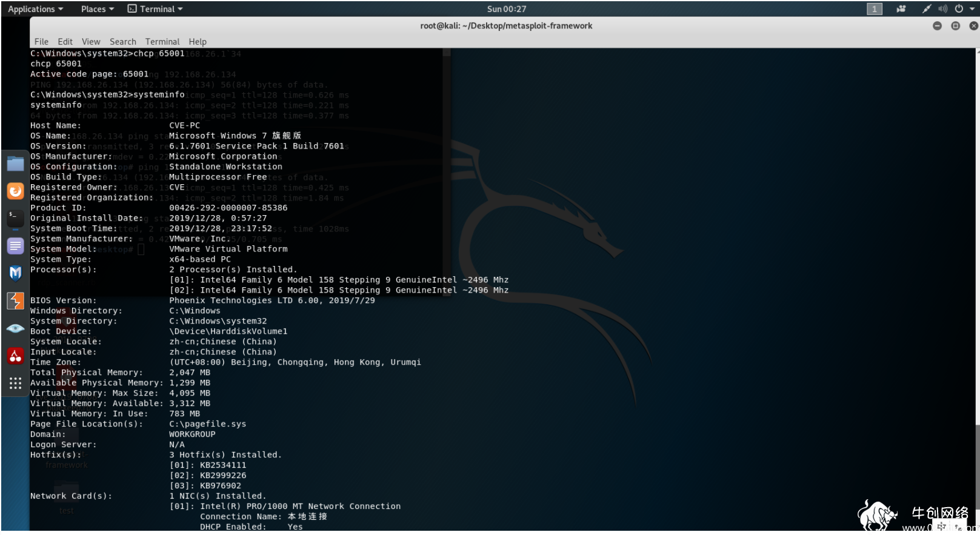Click the window title root@kali metasploit-framework
The width and height of the screenshot is (980, 535).
point(506,26)
